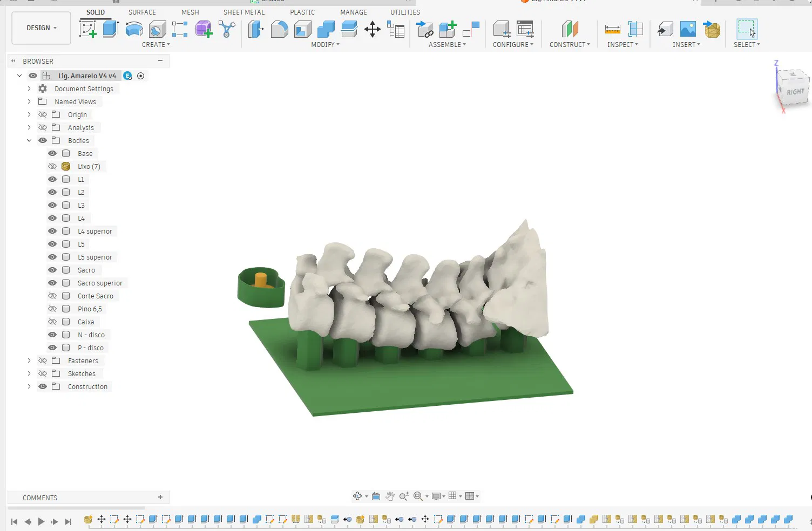Open the DESIGN workspace dropdown

[x=42, y=28]
